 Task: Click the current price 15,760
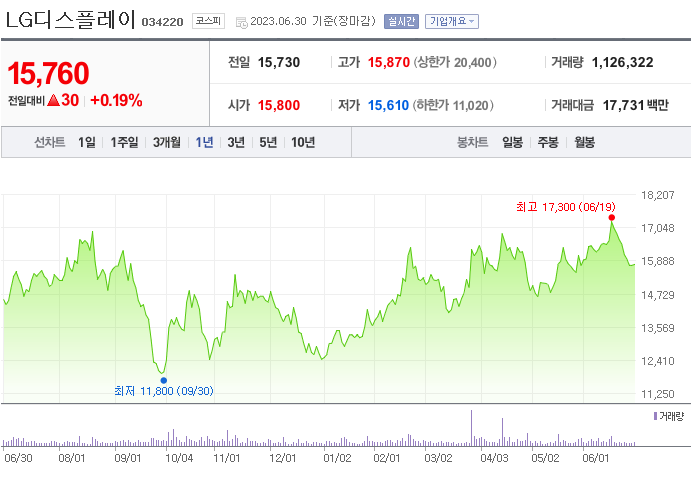tap(48, 73)
